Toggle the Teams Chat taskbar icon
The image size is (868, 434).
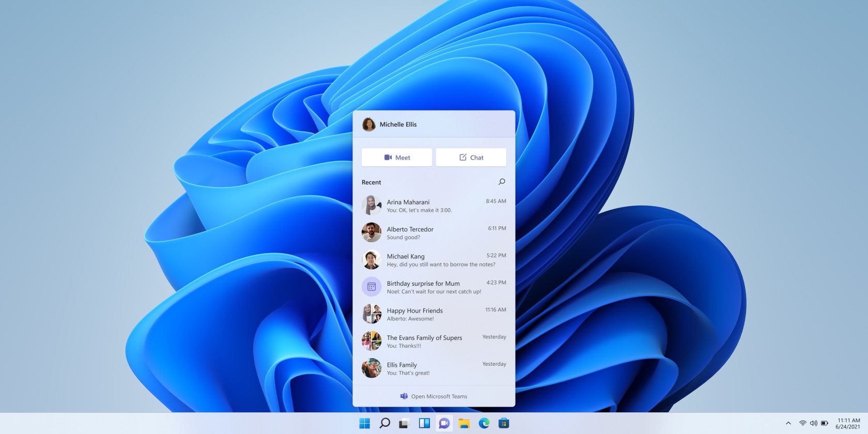pos(444,424)
